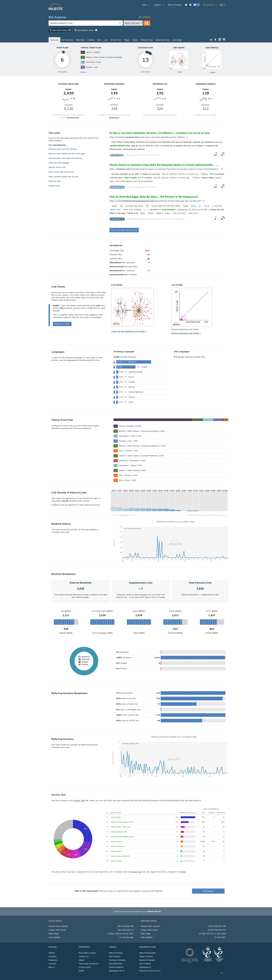272x980 pixels.
Task: Click the Link Graph thumbnail at top
Action: tap(178, 60)
